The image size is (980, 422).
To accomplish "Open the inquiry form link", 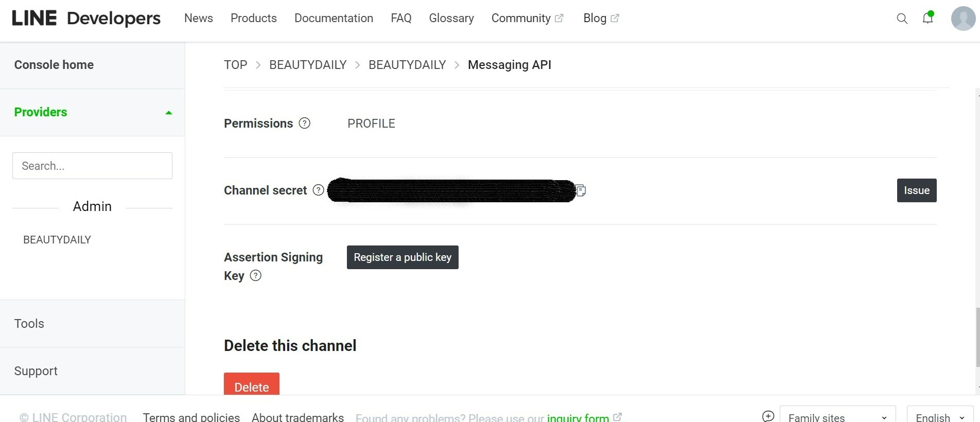I will pos(577,417).
